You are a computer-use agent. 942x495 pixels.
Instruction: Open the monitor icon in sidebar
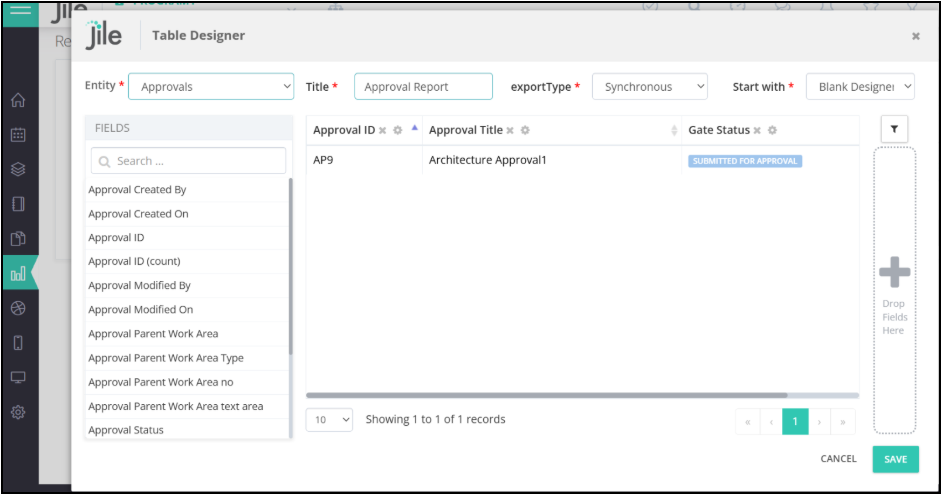point(18,377)
